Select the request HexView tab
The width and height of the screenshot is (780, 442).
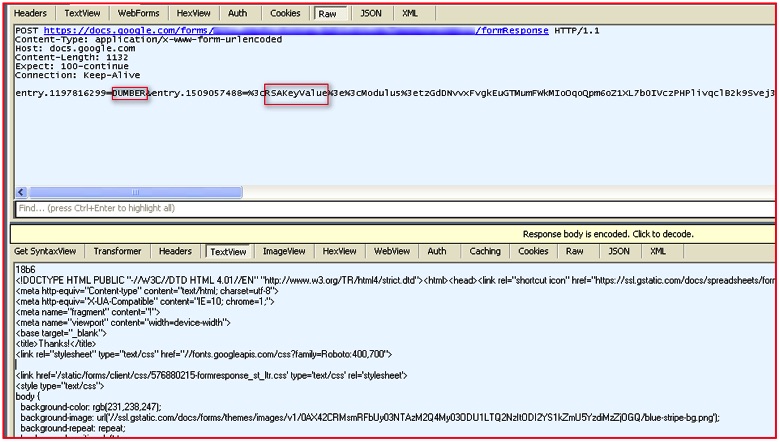(193, 13)
